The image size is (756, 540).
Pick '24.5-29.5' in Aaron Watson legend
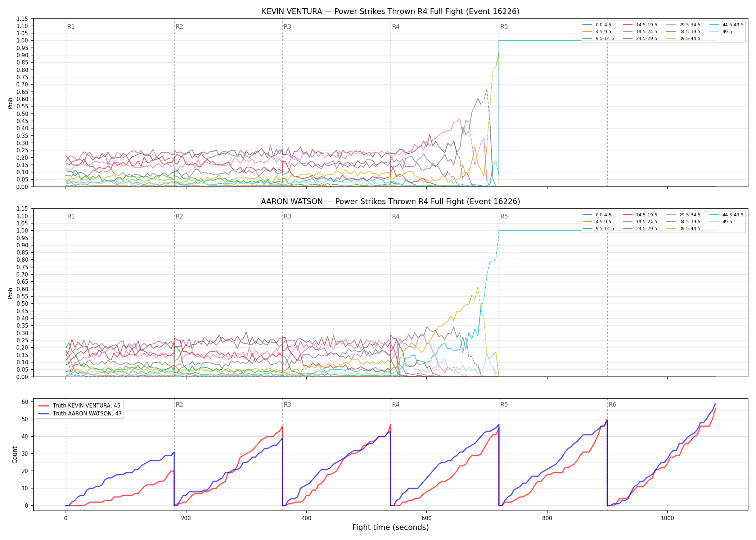(640, 229)
